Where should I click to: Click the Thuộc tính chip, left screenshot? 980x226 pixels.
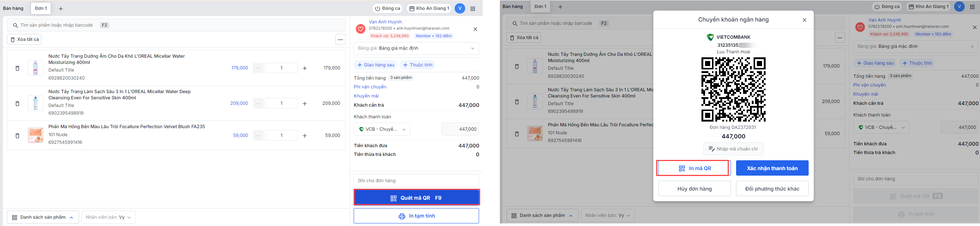pos(417,65)
